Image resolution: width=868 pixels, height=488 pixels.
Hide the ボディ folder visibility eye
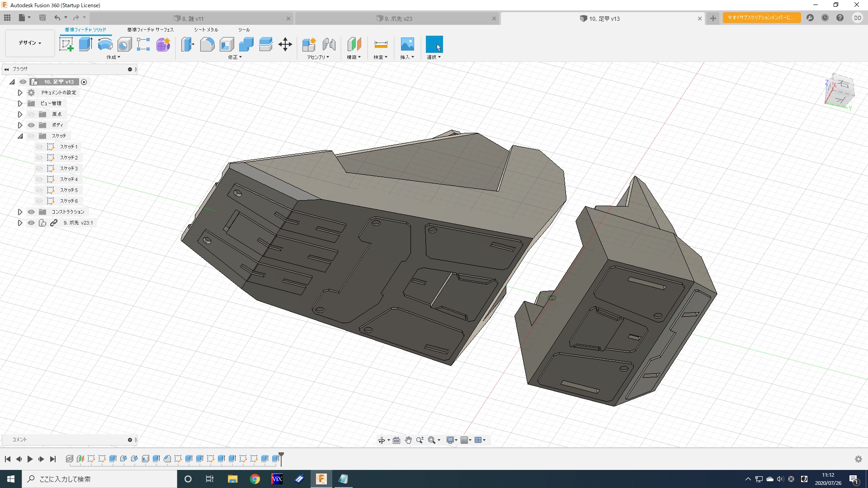click(31, 125)
